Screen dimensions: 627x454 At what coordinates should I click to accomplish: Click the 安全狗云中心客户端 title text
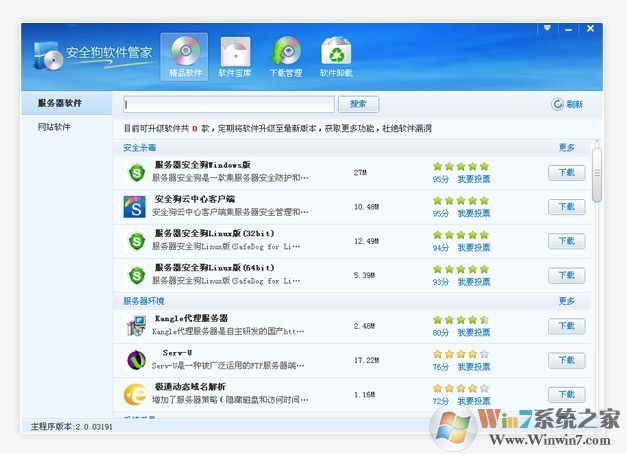point(195,199)
